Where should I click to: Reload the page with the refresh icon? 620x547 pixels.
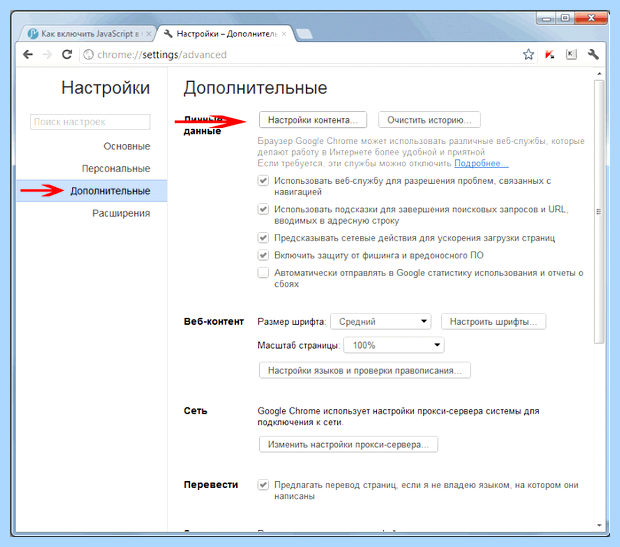67,54
